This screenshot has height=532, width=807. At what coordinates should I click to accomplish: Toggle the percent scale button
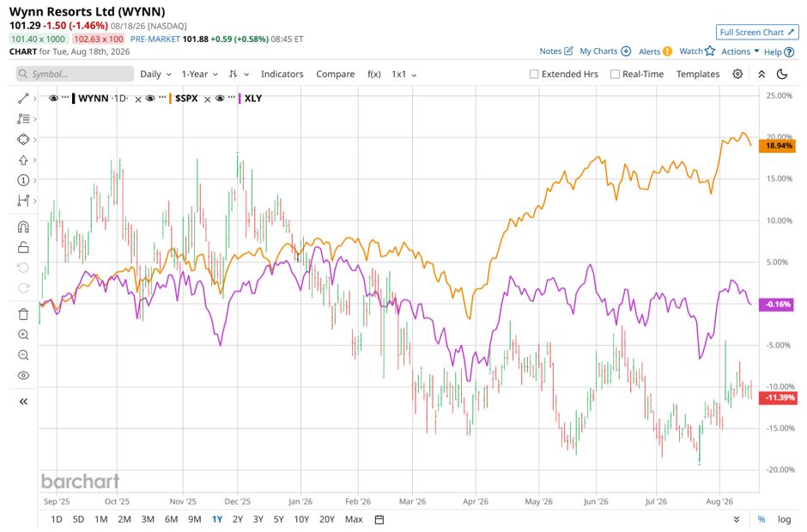pos(761,519)
